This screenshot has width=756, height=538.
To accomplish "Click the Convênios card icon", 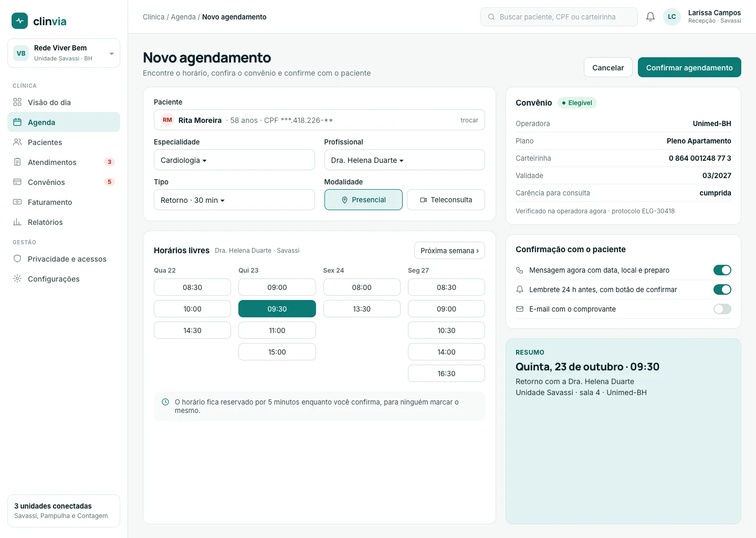I will click(17, 182).
